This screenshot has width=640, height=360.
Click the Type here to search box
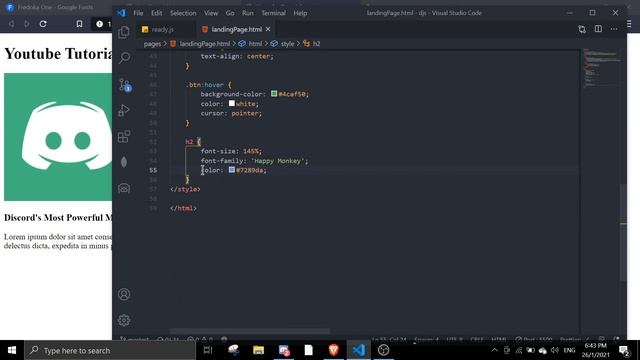pyautogui.click(x=110, y=350)
